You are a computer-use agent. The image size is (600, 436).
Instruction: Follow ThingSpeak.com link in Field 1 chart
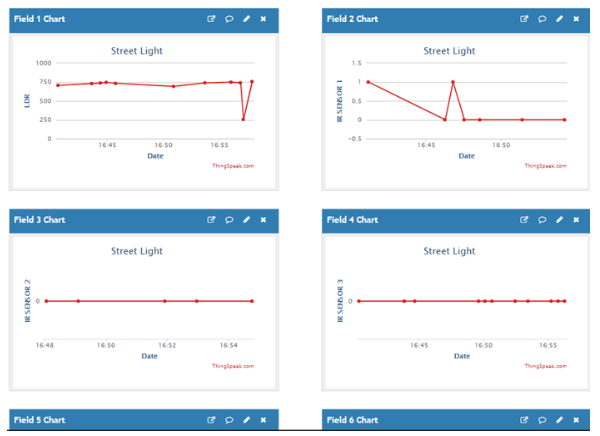tap(233, 166)
